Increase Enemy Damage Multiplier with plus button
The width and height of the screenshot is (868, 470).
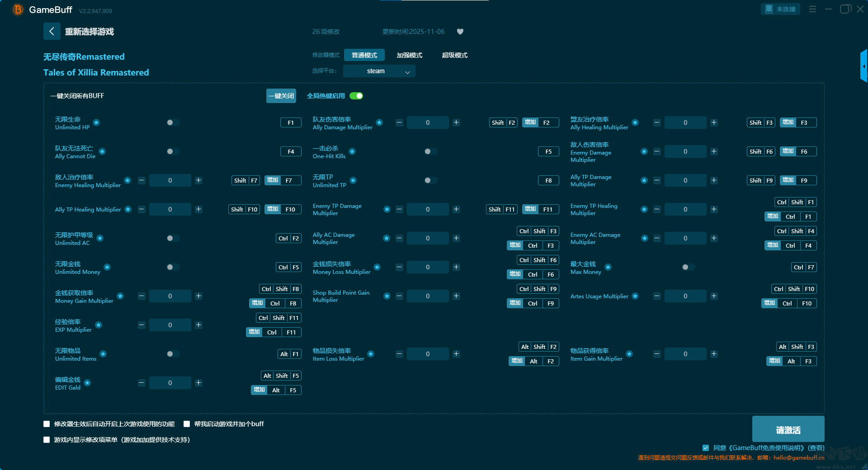click(714, 151)
